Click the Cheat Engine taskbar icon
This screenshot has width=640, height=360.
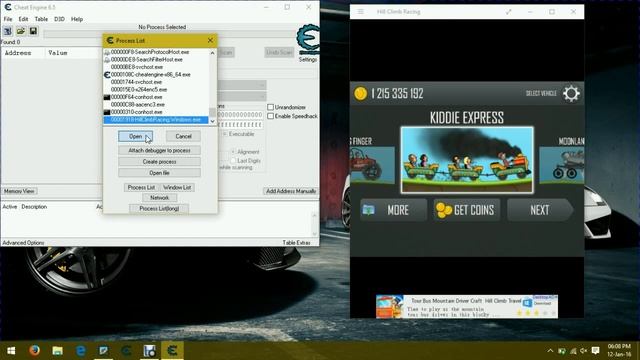tap(172, 350)
